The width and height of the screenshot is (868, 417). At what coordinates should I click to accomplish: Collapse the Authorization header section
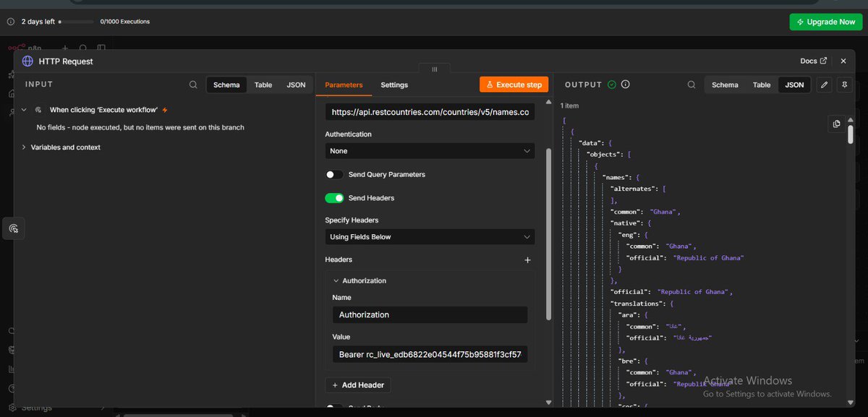[x=336, y=281]
